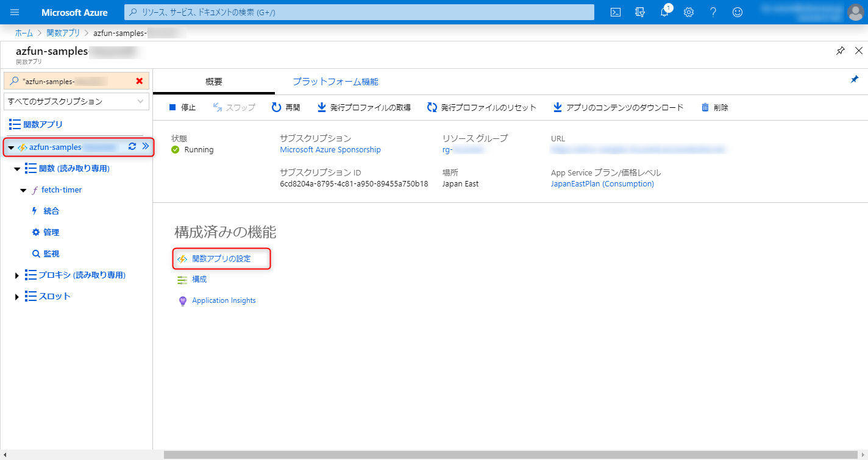
Task: Open the JapanEastPlan (Consumption) link
Action: pyautogui.click(x=602, y=183)
